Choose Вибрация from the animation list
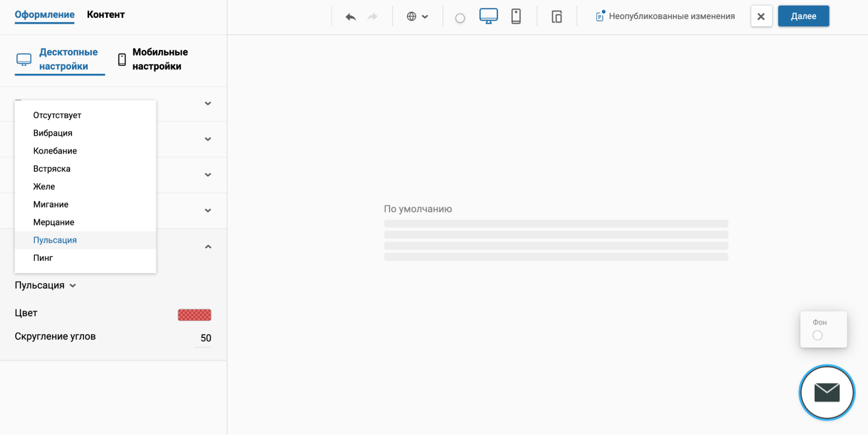 (x=53, y=133)
